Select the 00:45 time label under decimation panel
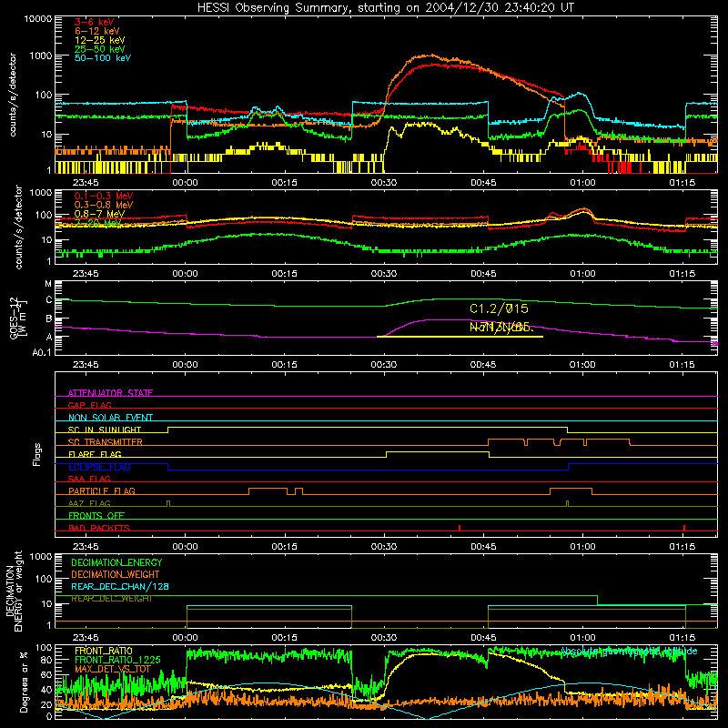The width and height of the screenshot is (728, 728). [x=483, y=638]
